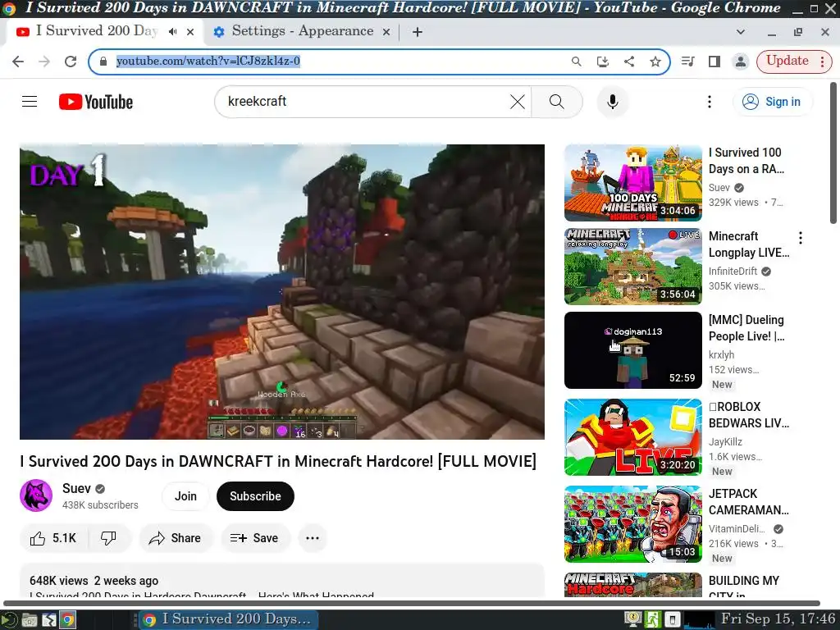
Task: Open the YouTube hamburger guide menu
Action: pyautogui.click(x=30, y=101)
